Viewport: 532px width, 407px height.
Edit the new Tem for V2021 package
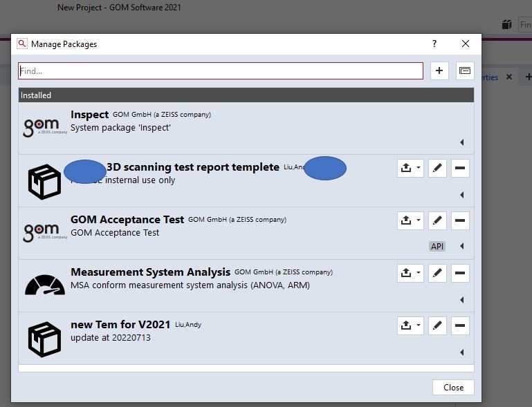pos(437,325)
